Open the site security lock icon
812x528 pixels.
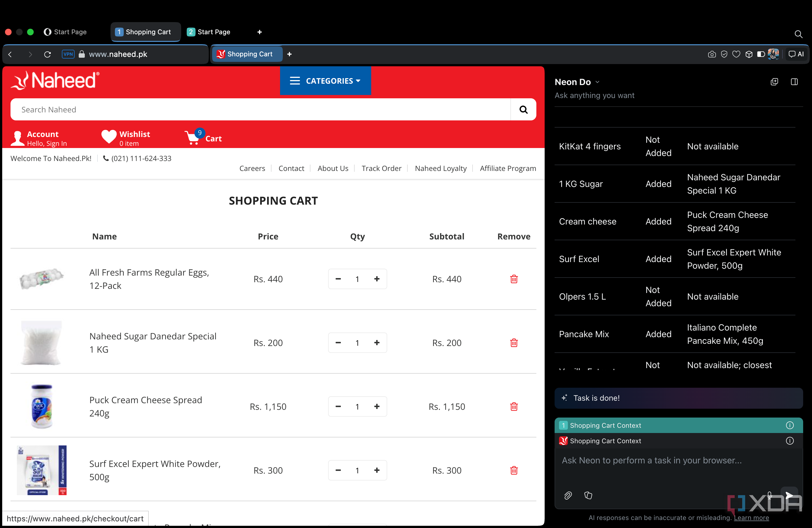[81, 54]
